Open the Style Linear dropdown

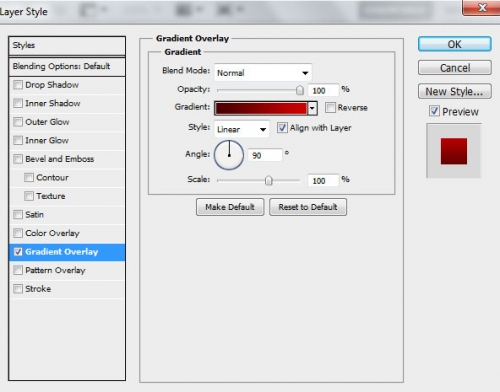click(242, 129)
